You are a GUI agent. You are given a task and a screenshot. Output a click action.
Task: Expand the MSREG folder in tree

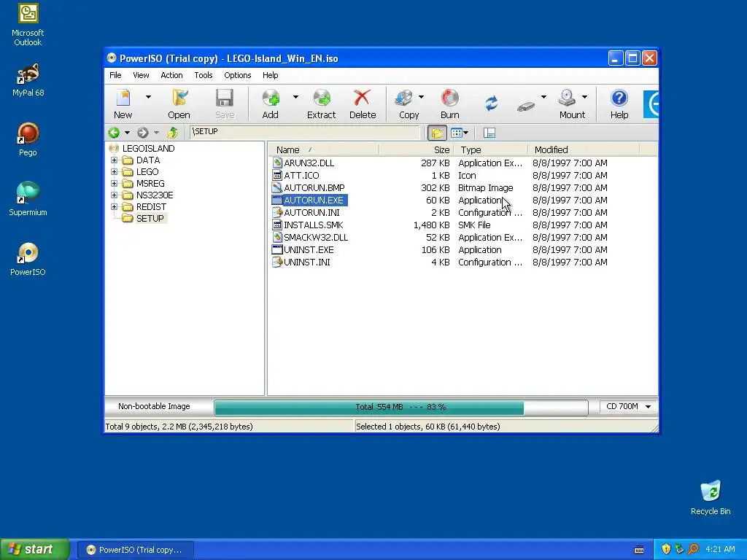114,183
